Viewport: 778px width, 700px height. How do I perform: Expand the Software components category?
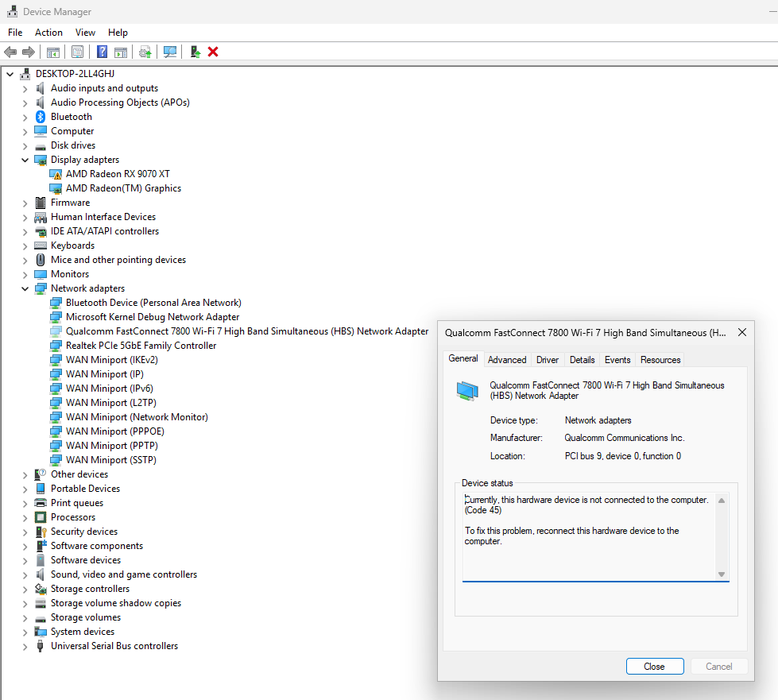(x=25, y=546)
